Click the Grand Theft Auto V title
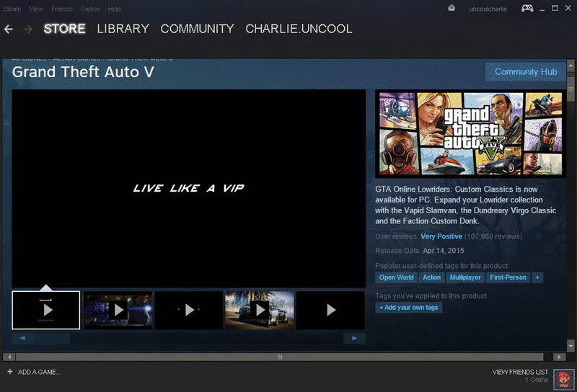Viewport: 577px width, 392px height. (83, 72)
